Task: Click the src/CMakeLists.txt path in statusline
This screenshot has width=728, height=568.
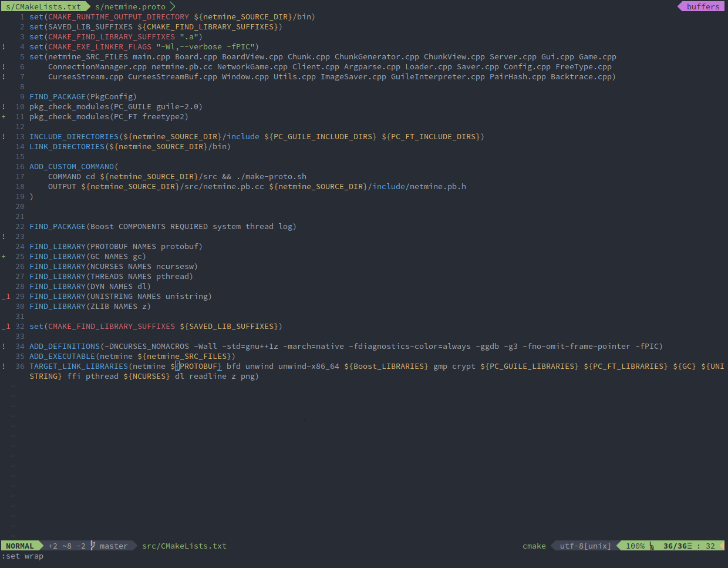Action: tap(184, 546)
